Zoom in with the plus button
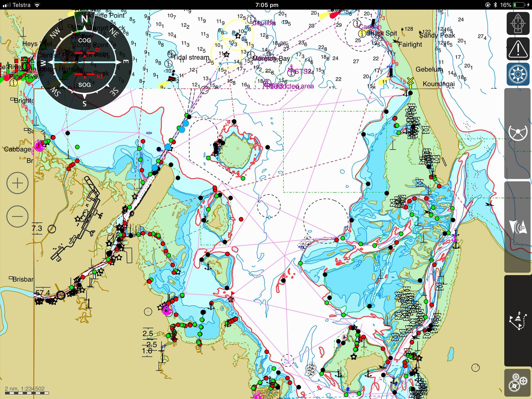Image resolution: width=532 pixels, height=399 pixels. (17, 183)
